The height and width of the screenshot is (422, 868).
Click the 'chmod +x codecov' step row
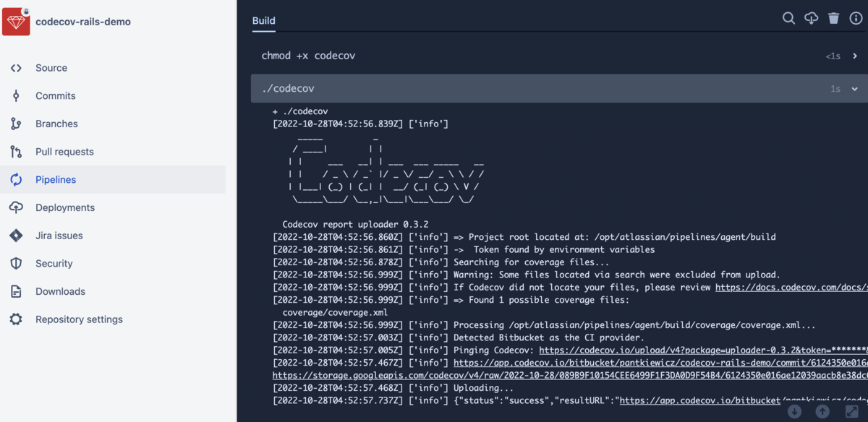pos(558,56)
